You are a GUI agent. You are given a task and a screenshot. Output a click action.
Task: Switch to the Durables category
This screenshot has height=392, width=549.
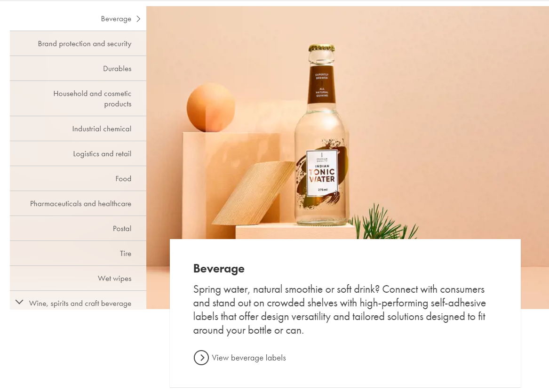78,68
